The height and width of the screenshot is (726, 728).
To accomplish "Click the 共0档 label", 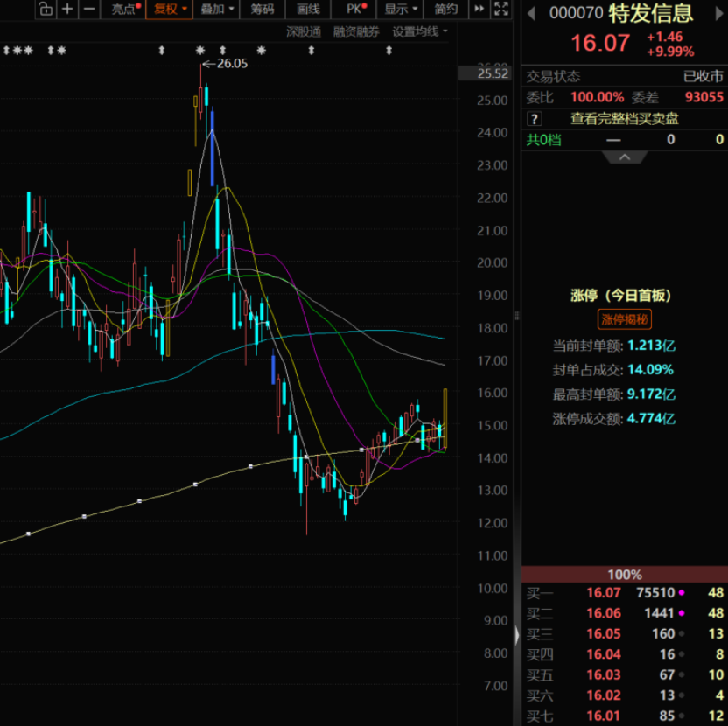I will (543, 140).
